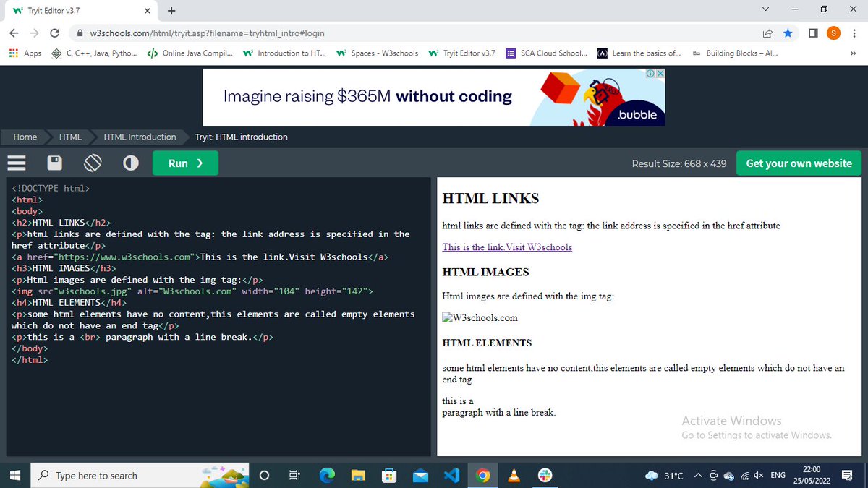Go to the Home breadcrumb
Image resolution: width=868 pixels, height=488 pixels.
[x=25, y=137]
